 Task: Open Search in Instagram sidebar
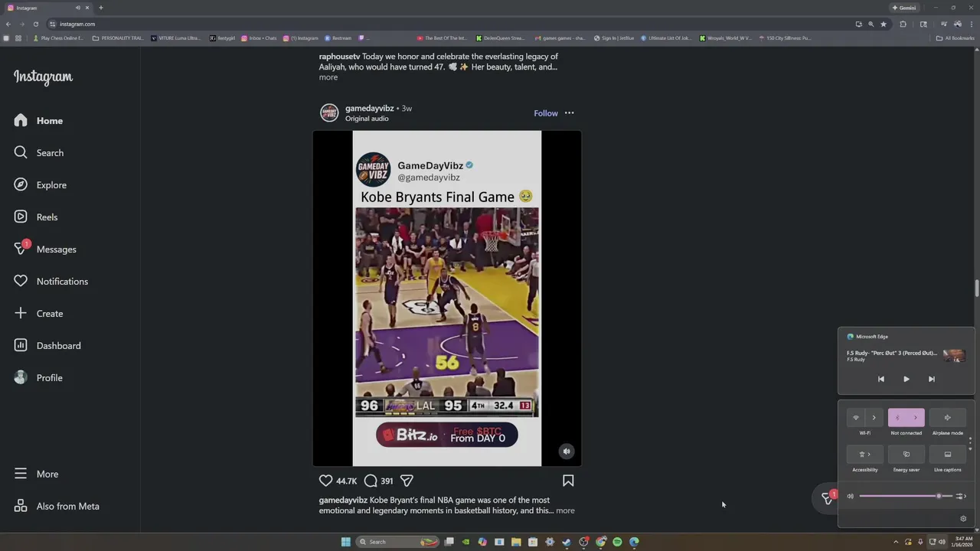[38, 152]
